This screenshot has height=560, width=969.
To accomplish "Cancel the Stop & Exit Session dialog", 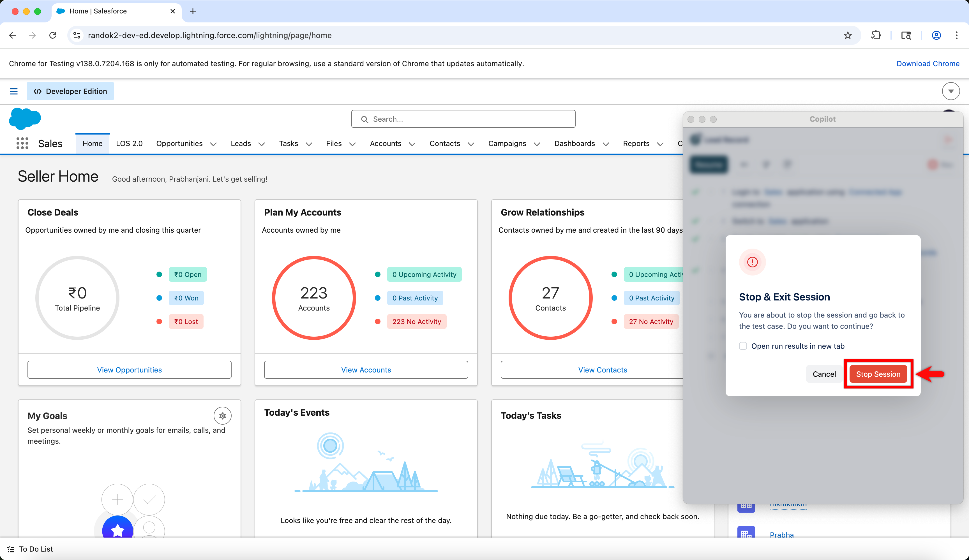I will pos(824,374).
